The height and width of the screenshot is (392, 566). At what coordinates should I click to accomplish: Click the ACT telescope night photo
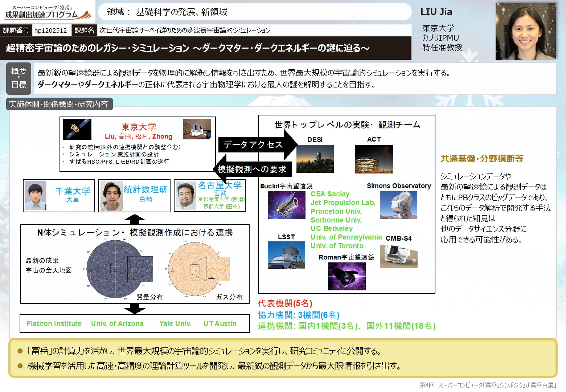coord(374,159)
